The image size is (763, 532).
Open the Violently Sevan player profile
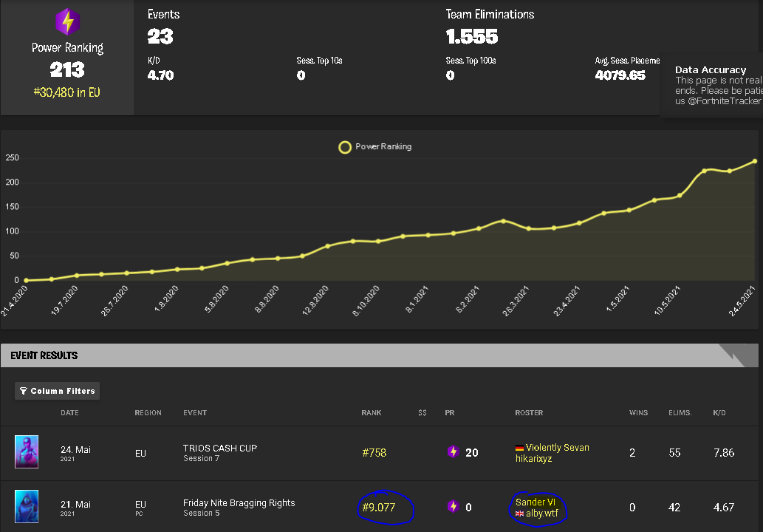(557, 447)
